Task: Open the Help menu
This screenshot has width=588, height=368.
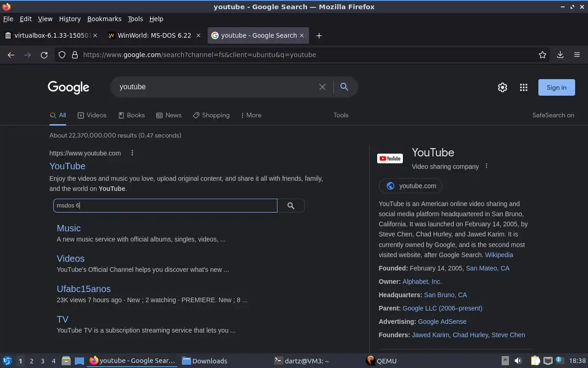Action: [156, 19]
